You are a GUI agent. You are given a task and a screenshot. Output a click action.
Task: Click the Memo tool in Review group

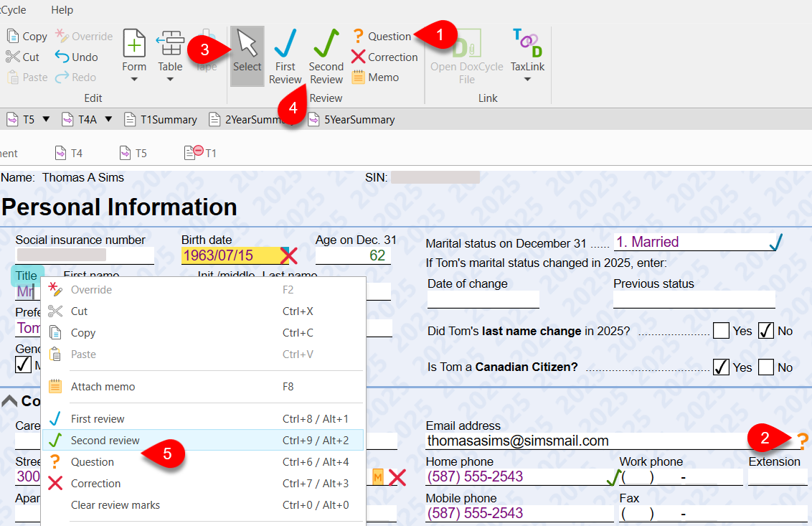pyautogui.click(x=375, y=78)
